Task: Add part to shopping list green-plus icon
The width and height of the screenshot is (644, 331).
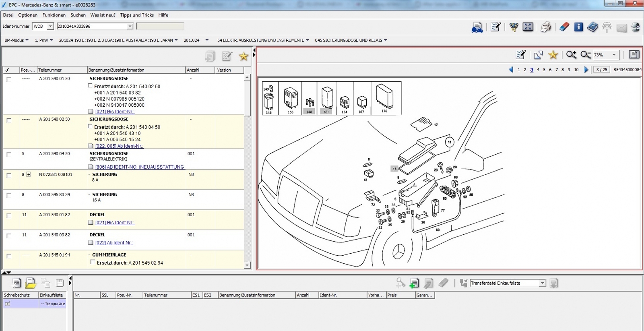Action: 414,283
